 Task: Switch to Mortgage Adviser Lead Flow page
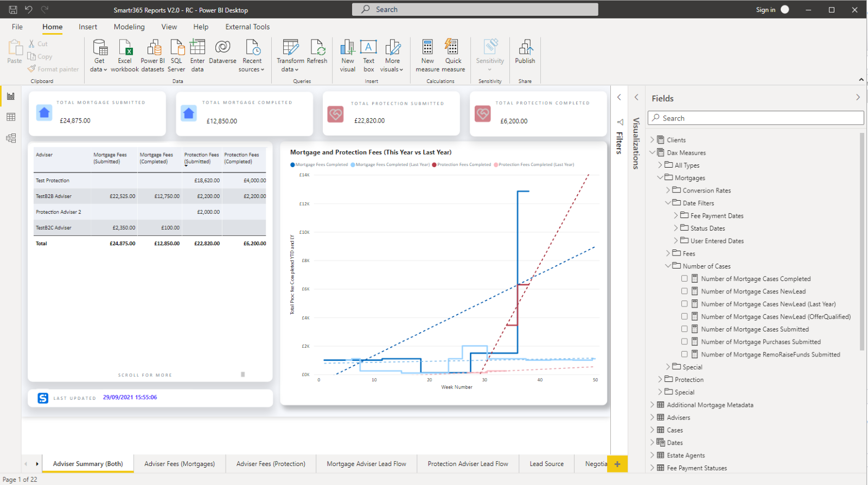point(366,464)
